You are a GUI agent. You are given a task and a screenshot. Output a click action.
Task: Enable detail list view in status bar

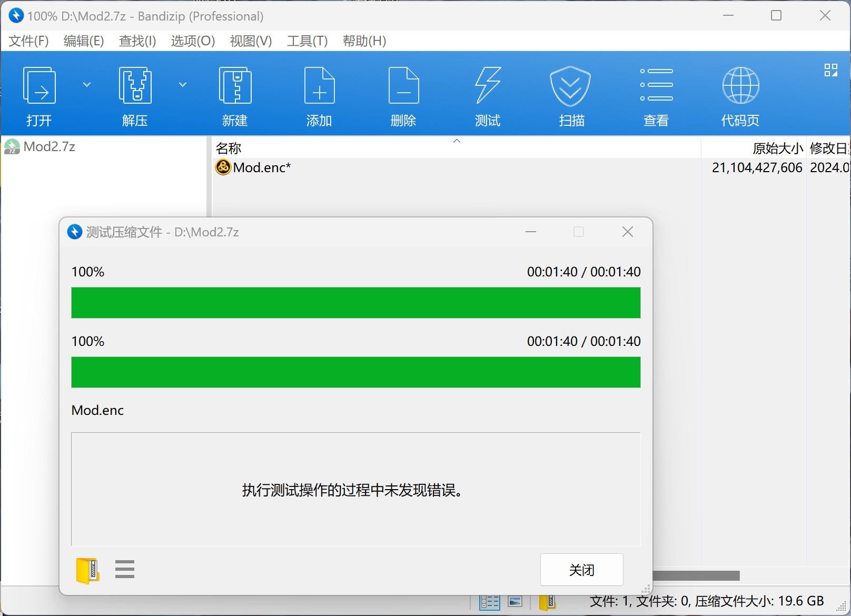(x=489, y=601)
